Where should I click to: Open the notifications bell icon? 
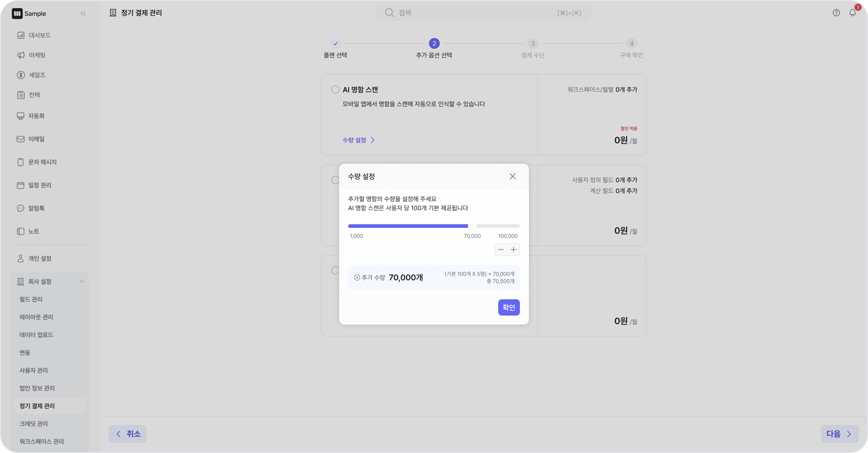pos(852,13)
